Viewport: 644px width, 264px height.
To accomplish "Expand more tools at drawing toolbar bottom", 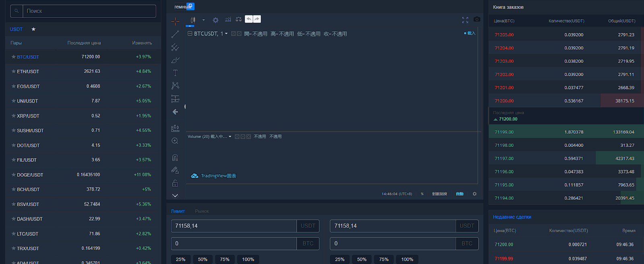I will (175, 196).
